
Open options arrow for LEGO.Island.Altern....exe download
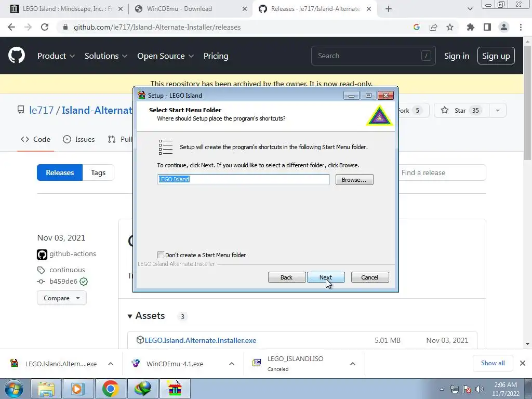click(111, 364)
